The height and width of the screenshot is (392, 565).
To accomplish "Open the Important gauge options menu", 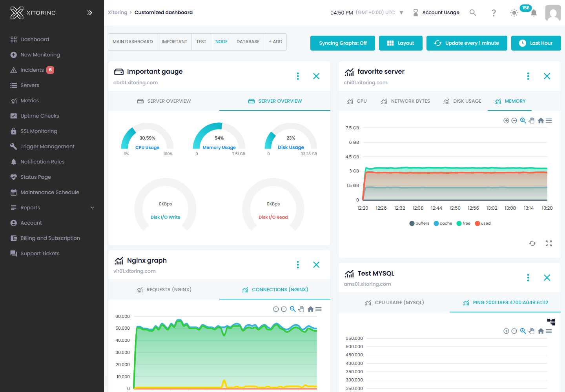I will (298, 76).
